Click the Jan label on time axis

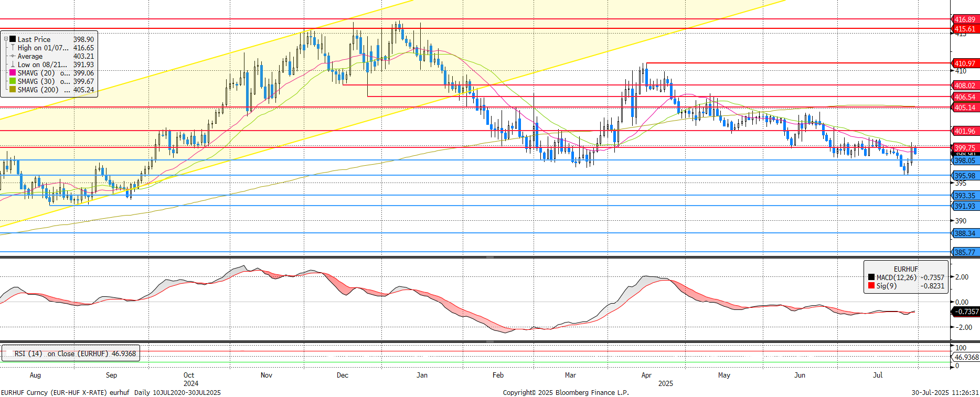click(422, 375)
